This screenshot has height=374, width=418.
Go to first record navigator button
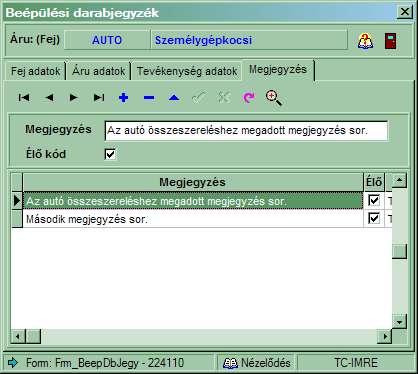point(24,98)
